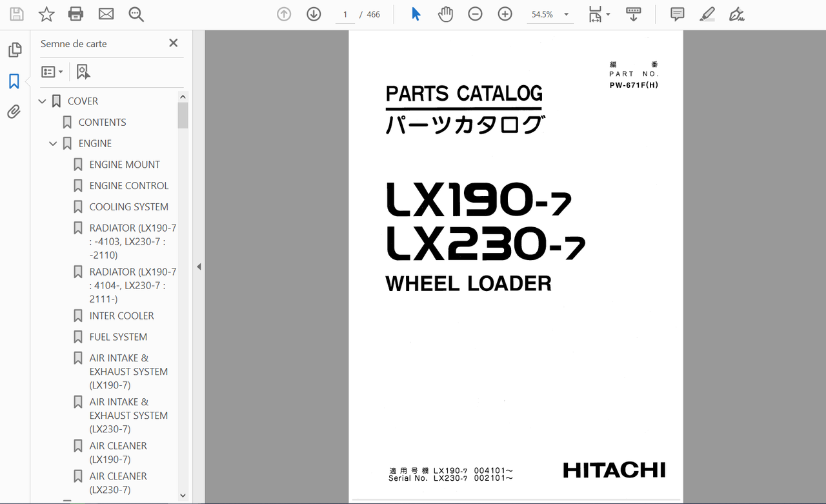
Task: Toggle the Bookmarks panel icon
Action: [x=14, y=81]
